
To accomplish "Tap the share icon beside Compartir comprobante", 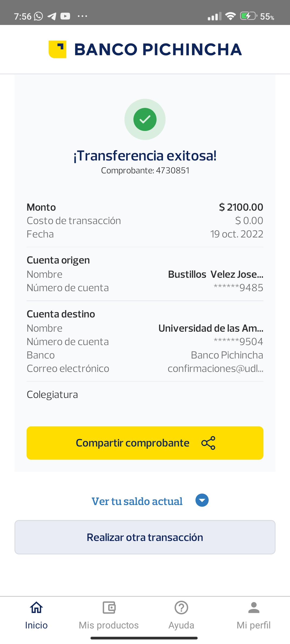I will (208, 443).
